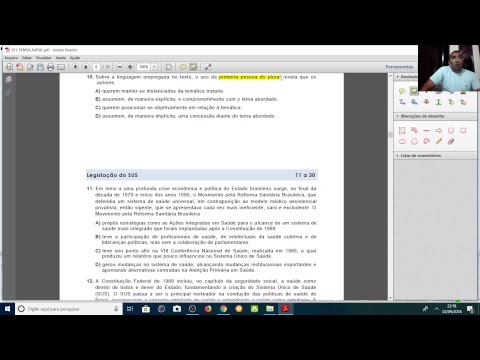Click the open file toolbar icon
Screen dimensions: 480x360
pyautogui.click(x=9, y=67)
